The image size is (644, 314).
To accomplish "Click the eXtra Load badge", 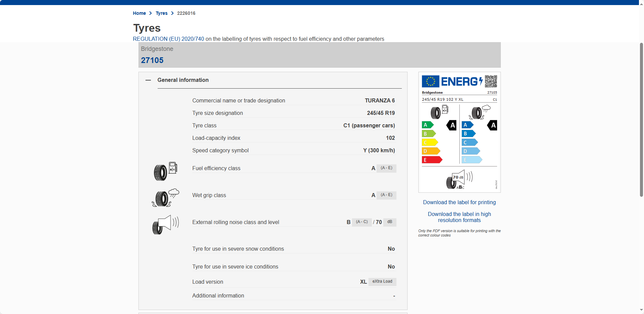I will coord(382,282).
